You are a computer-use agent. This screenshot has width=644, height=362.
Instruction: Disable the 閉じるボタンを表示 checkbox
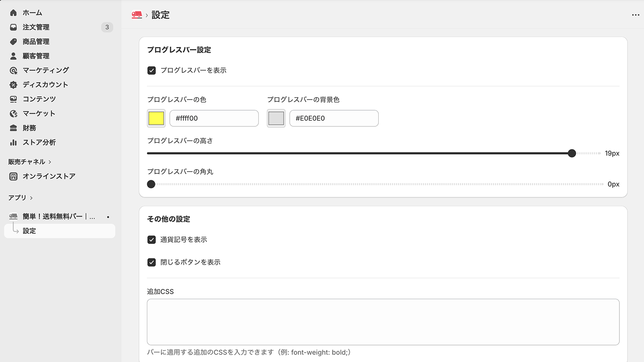(x=152, y=262)
